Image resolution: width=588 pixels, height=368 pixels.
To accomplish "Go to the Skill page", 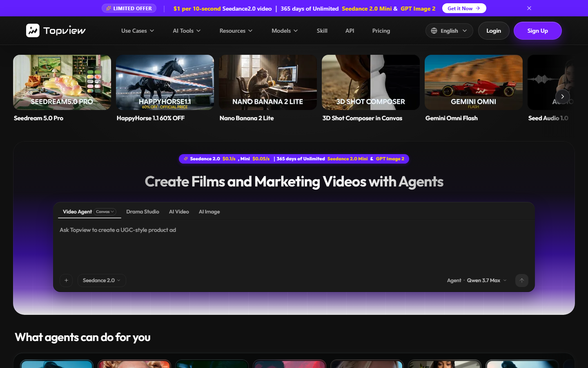I will click(322, 31).
